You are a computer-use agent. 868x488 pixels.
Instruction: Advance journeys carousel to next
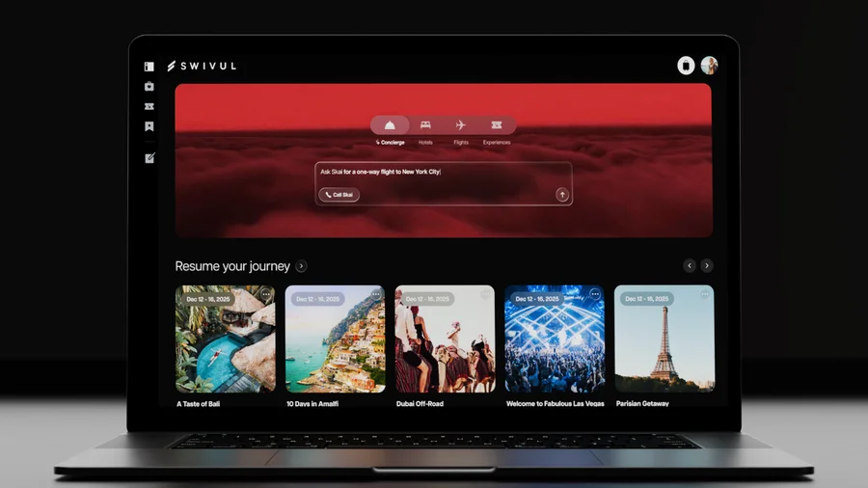(x=707, y=266)
